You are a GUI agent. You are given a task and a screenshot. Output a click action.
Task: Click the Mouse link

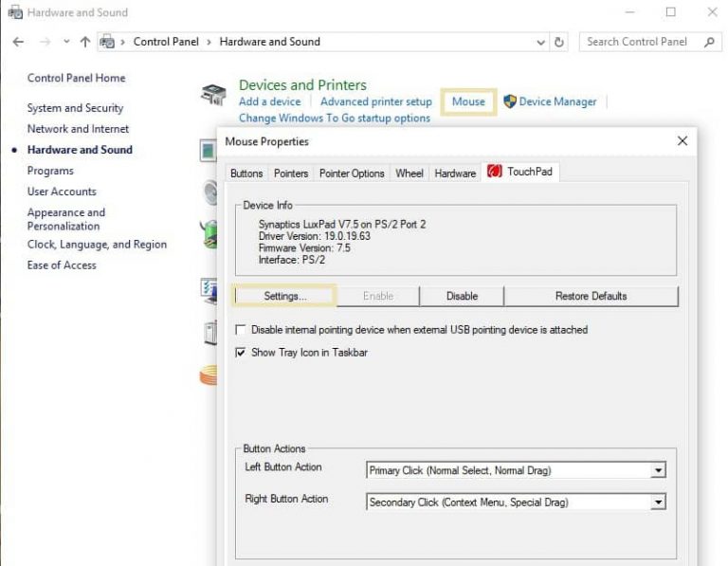coord(468,101)
